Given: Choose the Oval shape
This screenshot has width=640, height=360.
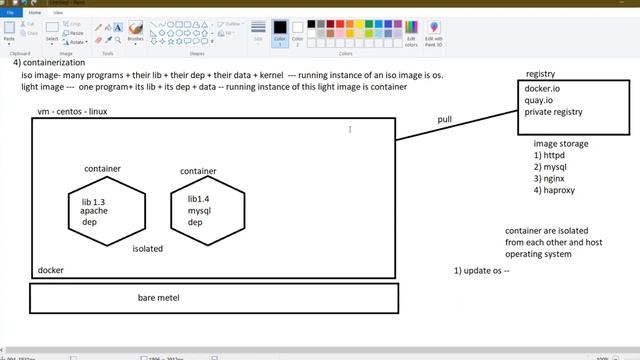Looking at the screenshot, I should pos(171,24).
